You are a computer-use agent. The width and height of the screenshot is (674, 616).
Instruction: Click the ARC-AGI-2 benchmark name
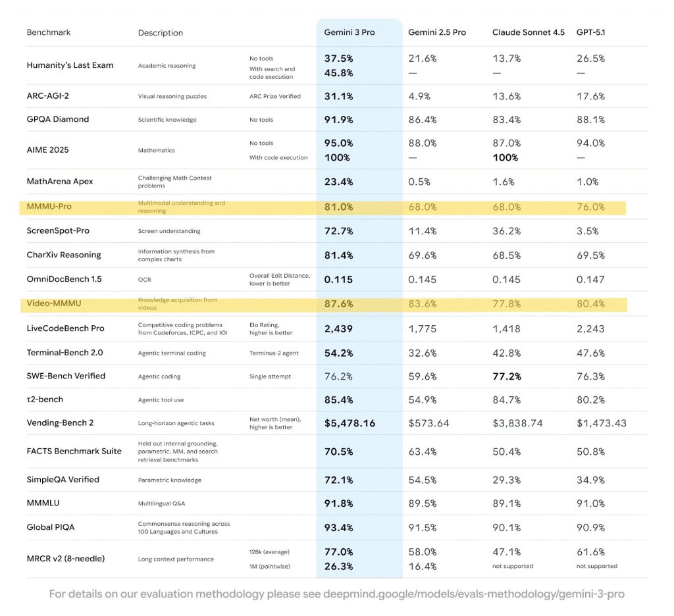(x=47, y=96)
